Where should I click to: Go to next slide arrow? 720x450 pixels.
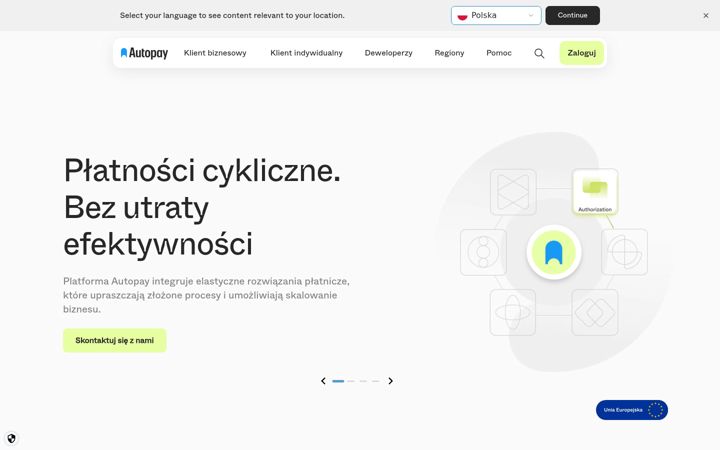pos(390,381)
